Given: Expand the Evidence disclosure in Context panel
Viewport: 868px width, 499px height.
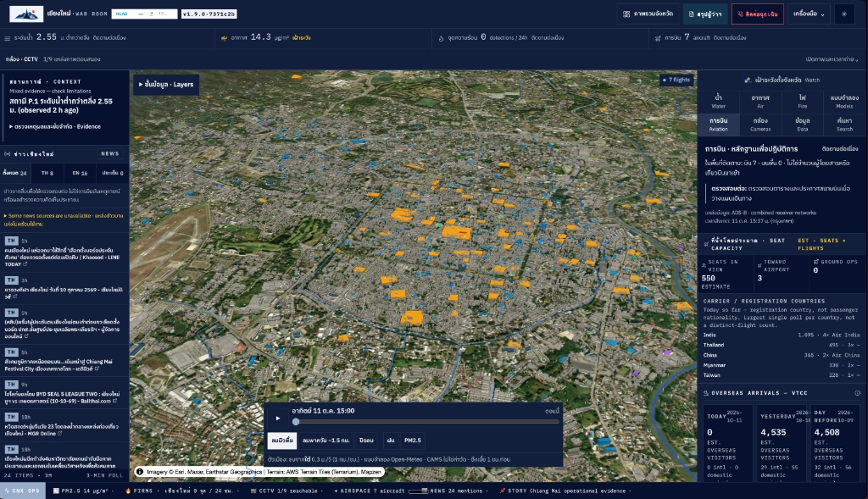Looking at the screenshot, I should (x=55, y=127).
